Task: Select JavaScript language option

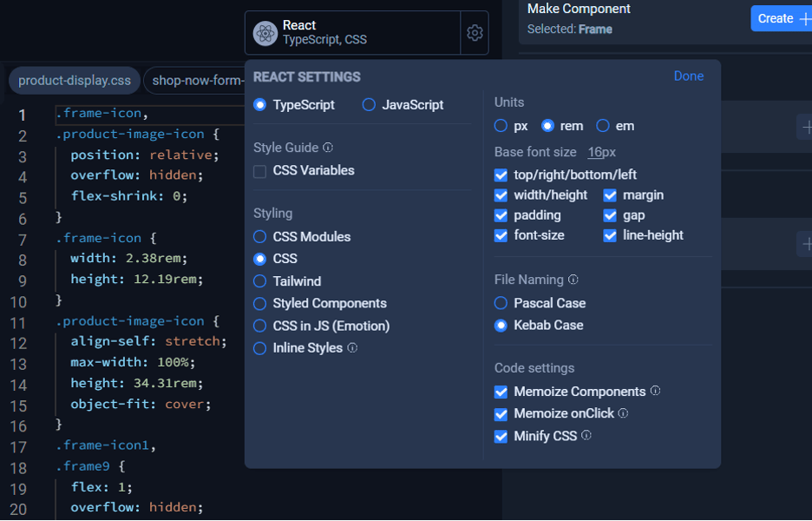Action: 403,105
